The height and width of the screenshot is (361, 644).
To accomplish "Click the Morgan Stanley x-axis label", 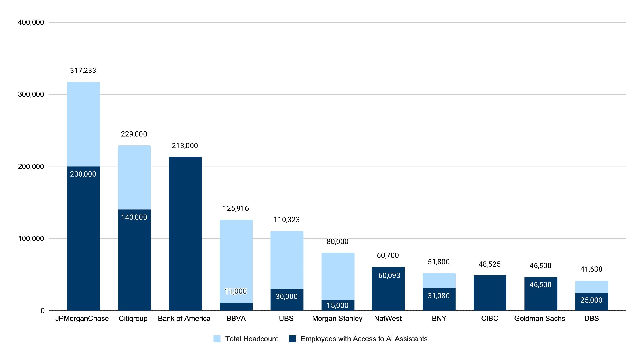I will click(x=337, y=319).
